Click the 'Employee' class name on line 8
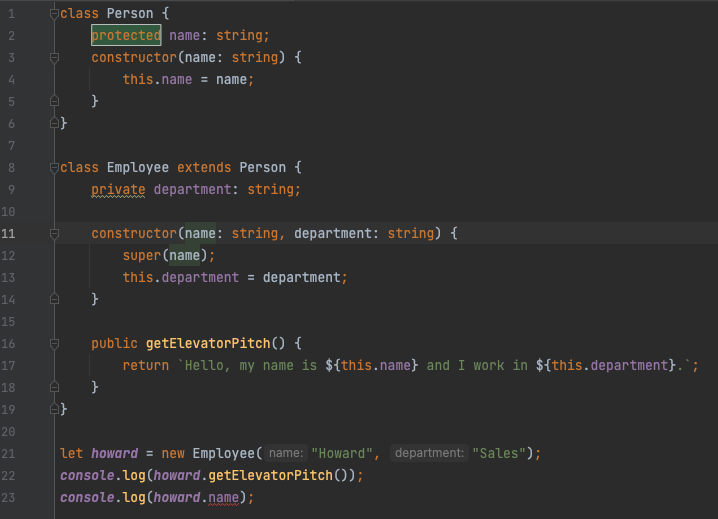The image size is (718, 519). pyautogui.click(x=138, y=167)
